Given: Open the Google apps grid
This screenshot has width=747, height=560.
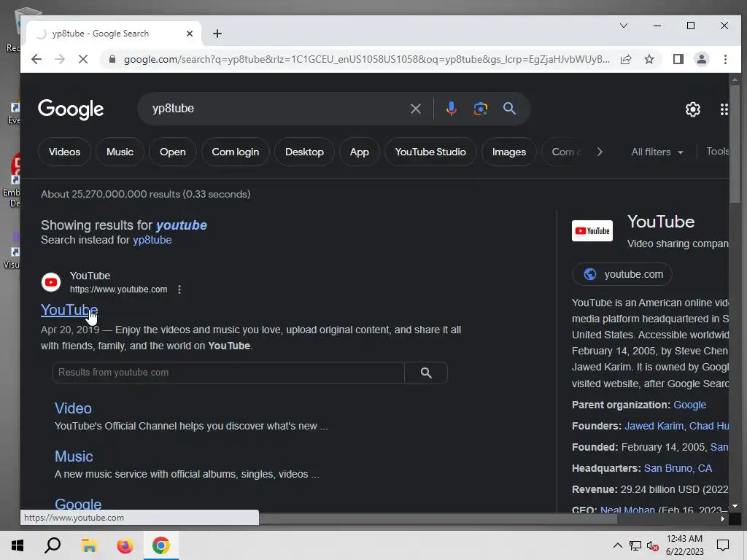Looking at the screenshot, I should pos(724,109).
